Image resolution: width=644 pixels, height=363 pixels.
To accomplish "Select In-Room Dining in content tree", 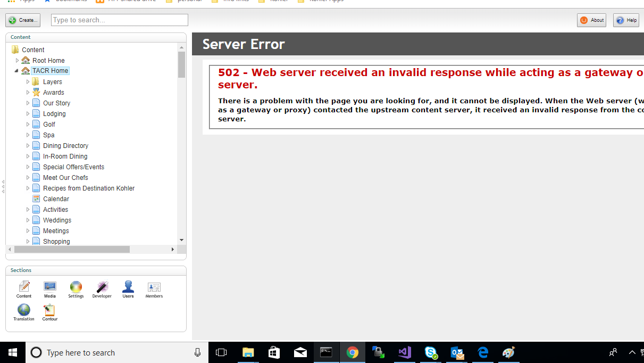I will [65, 156].
